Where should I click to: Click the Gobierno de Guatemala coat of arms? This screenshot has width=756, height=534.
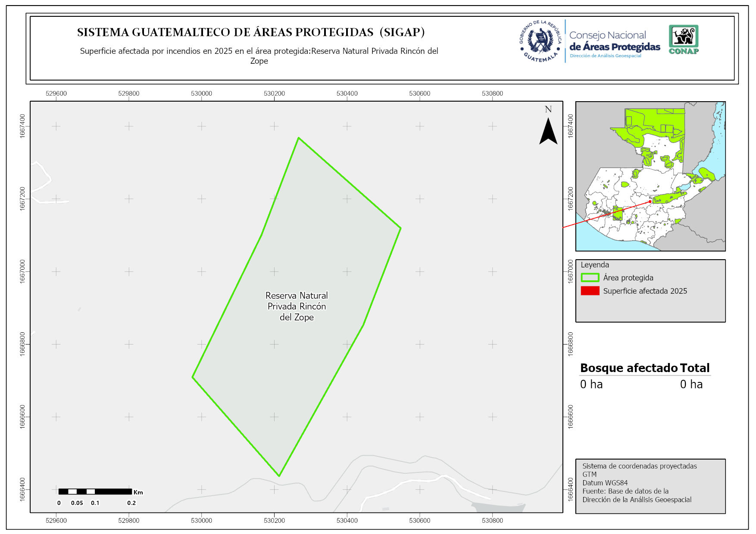540,41
